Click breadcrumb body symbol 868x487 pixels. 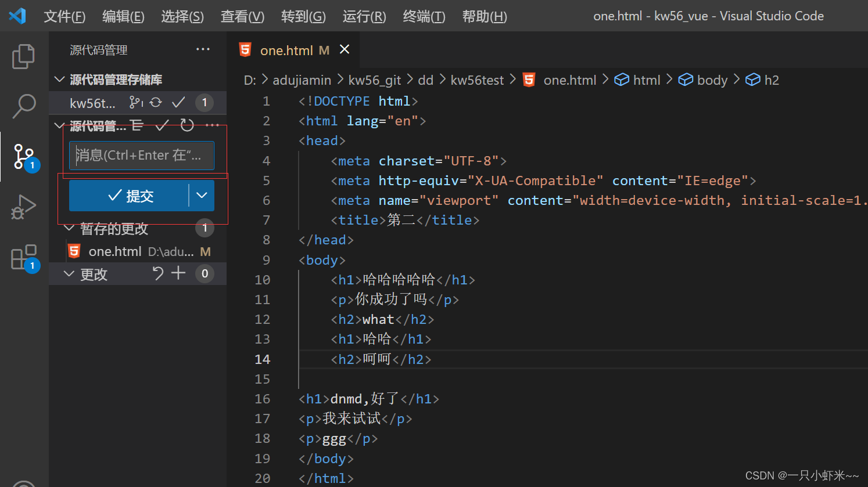pos(703,80)
